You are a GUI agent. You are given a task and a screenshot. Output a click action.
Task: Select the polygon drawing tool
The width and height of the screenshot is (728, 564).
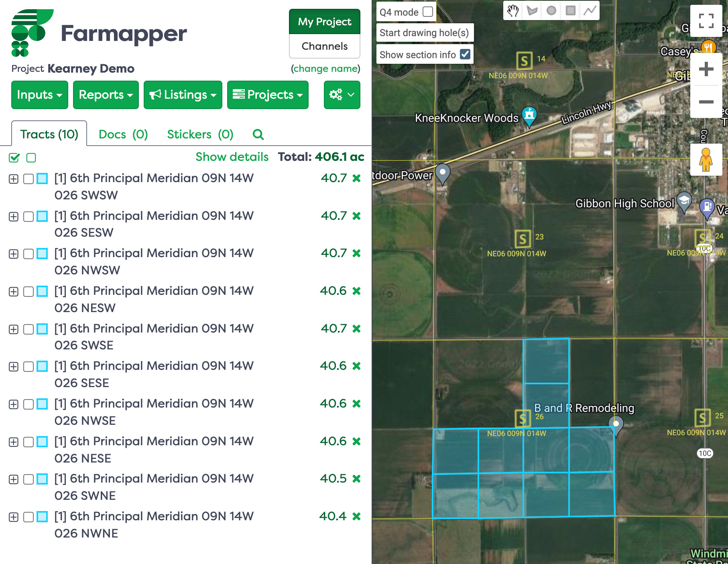pyautogui.click(x=533, y=11)
